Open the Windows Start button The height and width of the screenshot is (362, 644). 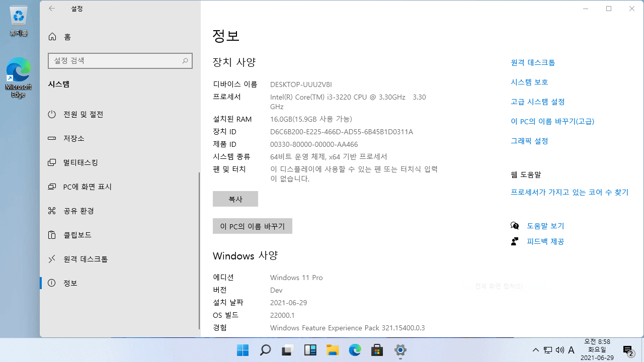pos(243,350)
